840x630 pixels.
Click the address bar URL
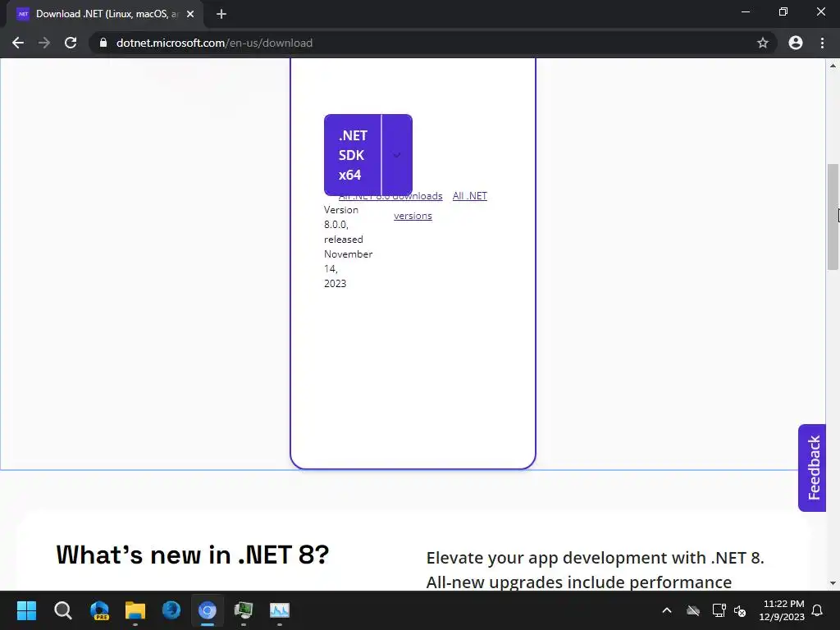(214, 43)
